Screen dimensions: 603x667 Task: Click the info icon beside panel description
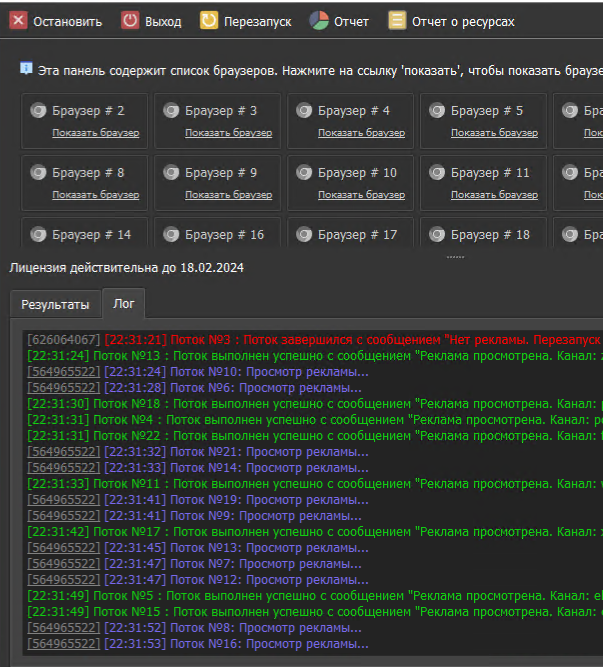tap(26, 70)
